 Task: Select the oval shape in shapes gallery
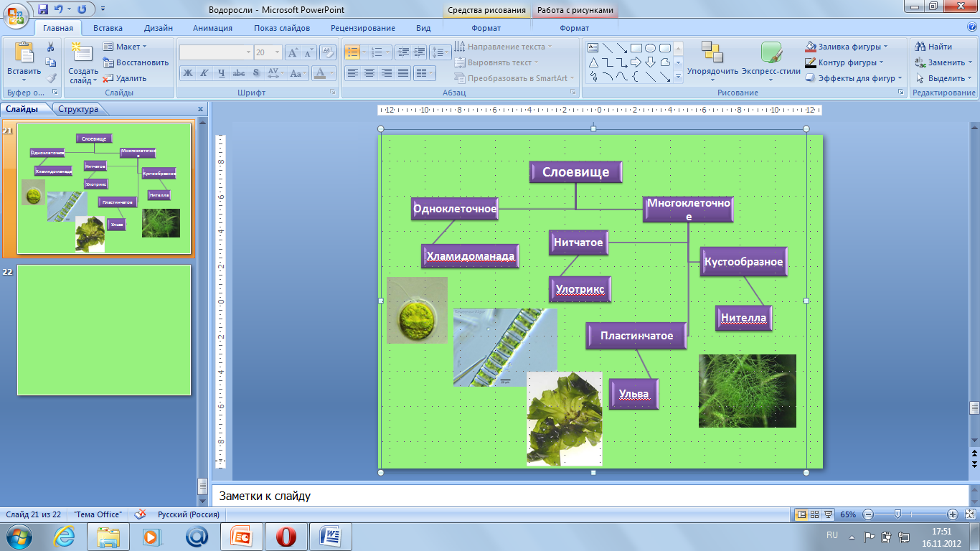pyautogui.click(x=650, y=48)
